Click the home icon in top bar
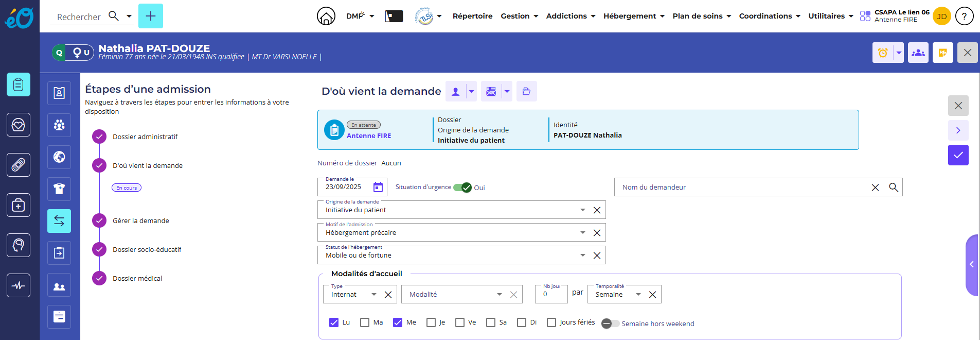Screen dimensions: 980x340 [326, 16]
